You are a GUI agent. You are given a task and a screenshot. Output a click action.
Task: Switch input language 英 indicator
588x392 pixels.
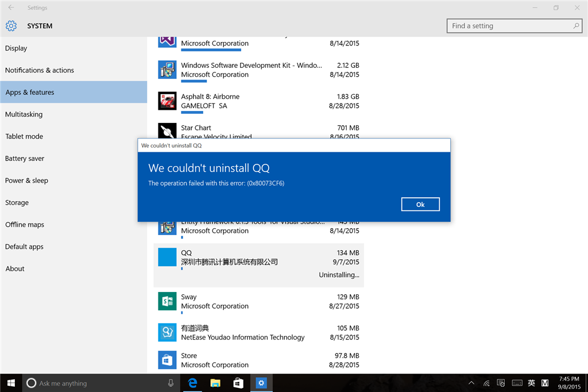click(x=531, y=383)
